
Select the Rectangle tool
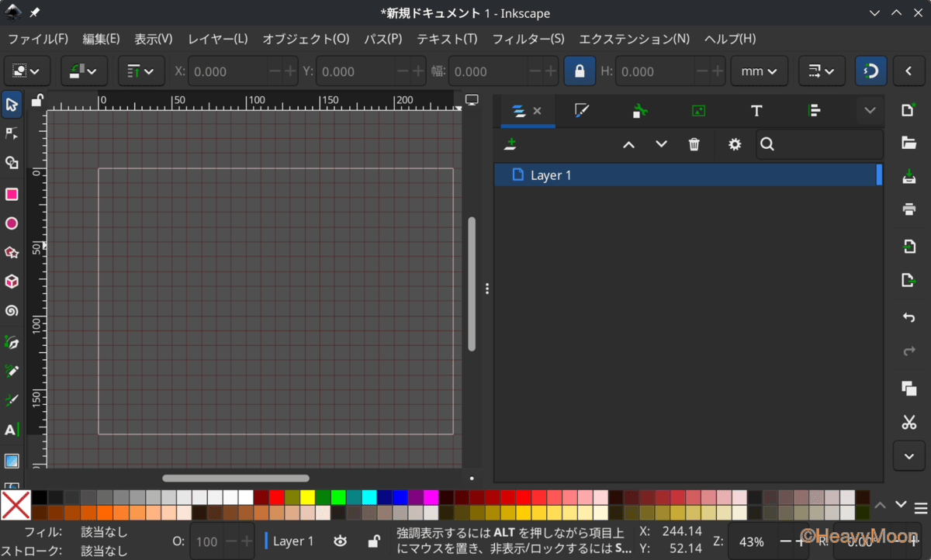coord(12,194)
